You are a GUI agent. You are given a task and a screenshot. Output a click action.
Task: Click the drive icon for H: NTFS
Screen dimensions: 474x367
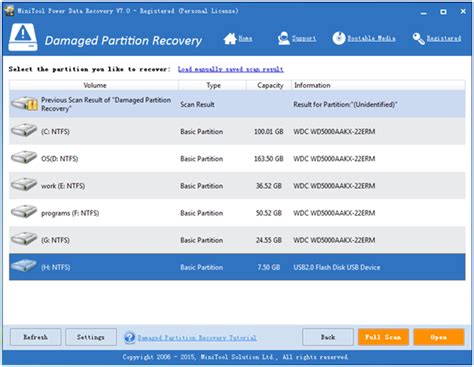coord(24,266)
